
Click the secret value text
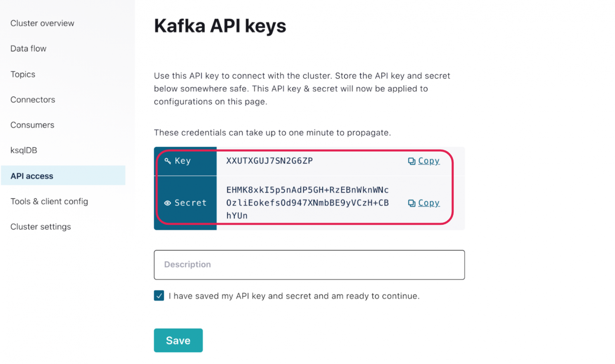click(x=307, y=203)
